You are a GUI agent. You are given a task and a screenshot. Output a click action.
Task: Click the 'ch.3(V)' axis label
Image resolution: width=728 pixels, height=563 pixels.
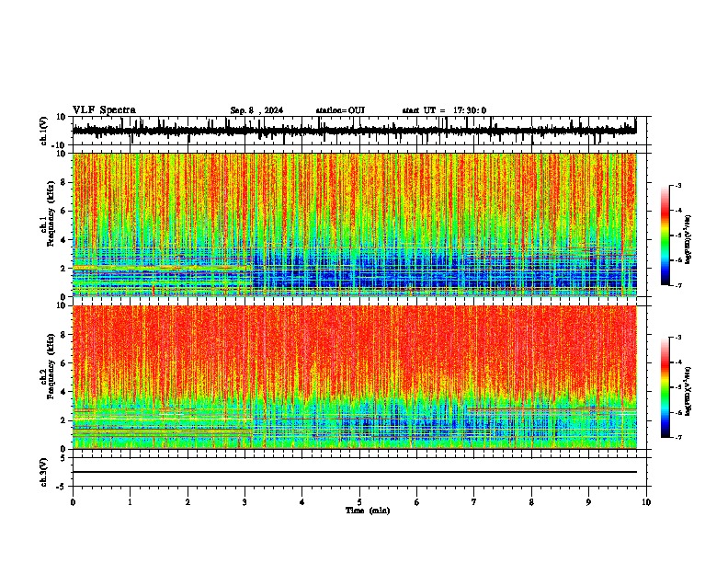(x=43, y=472)
